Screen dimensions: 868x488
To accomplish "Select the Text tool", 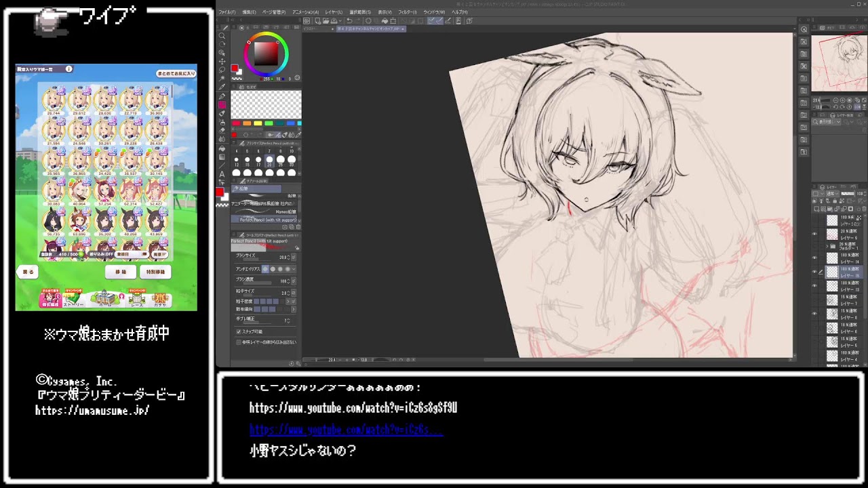I will tap(222, 174).
